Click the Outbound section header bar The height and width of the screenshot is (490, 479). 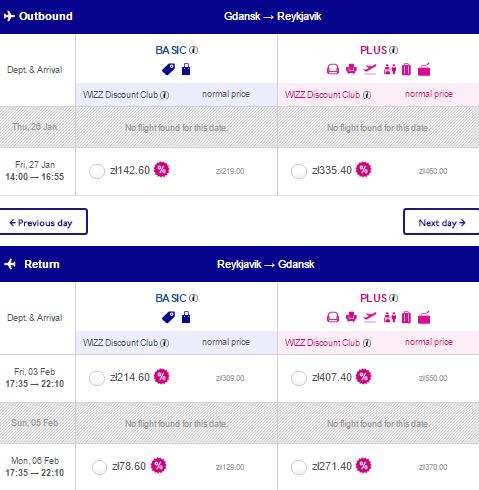pos(239,16)
